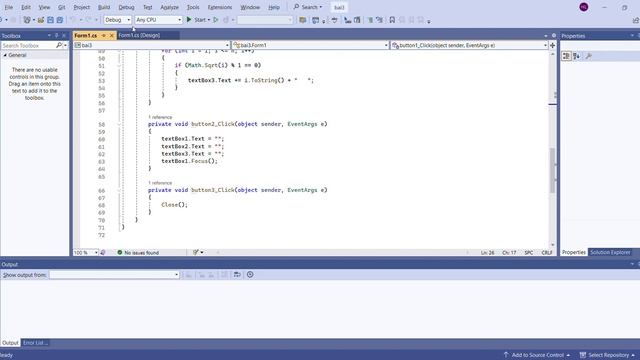
Task: Click the Comment out selected lines icon
Action: pos(370,20)
